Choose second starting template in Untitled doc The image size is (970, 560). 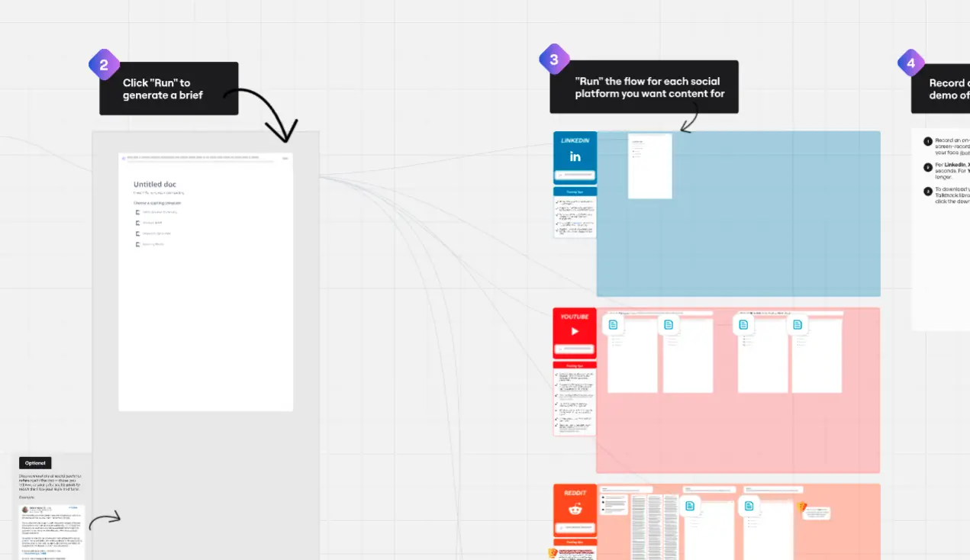152,223
